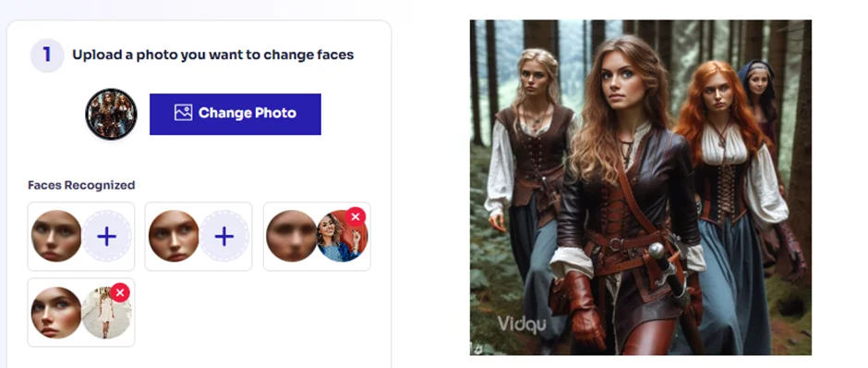This screenshot has width=868, height=368.
Task: Click the blue-dress replacement photo in the third card
Action: click(341, 238)
